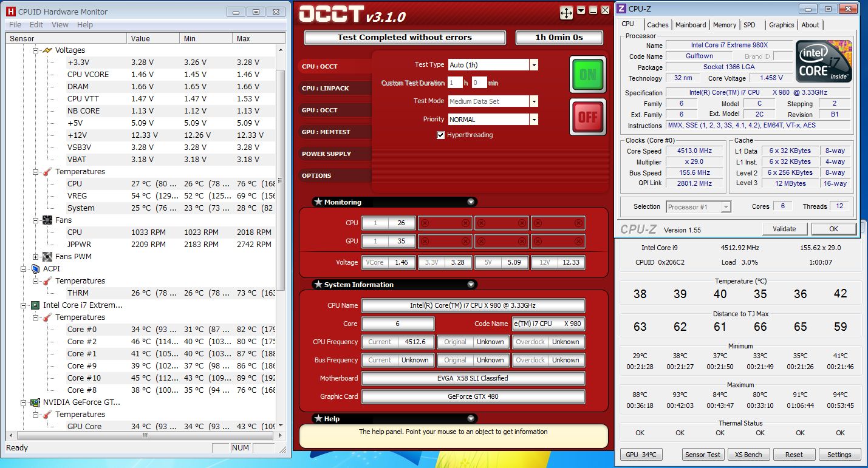Open the Priority dropdown set to NORMAL
This screenshot has width=868, height=468.
tap(533, 120)
